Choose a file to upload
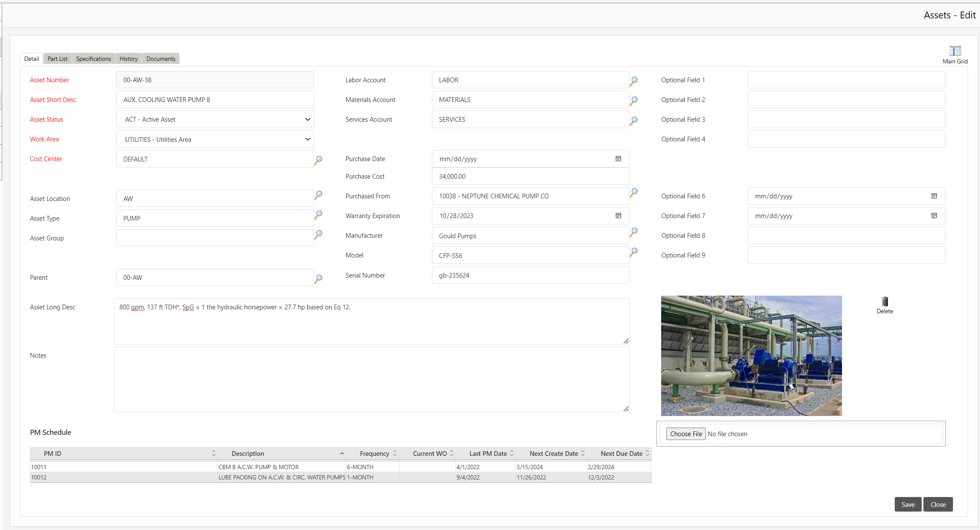Viewport: 980px width, 530px height. click(686, 434)
